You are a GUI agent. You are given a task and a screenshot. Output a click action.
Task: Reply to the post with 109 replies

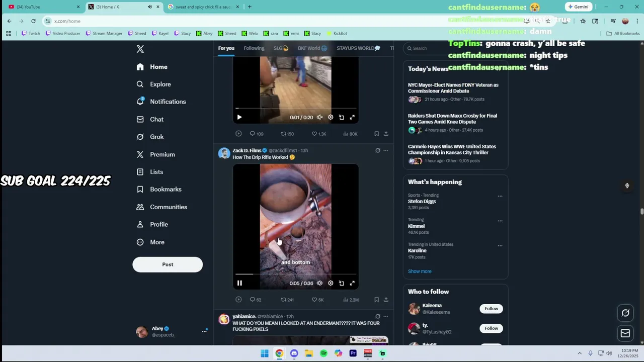(x=256, y=134)
